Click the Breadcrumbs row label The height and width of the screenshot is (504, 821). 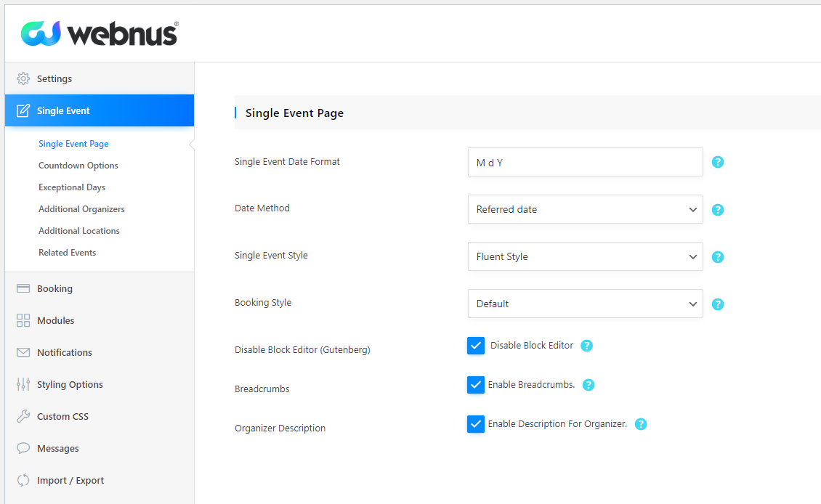point(262,389)
